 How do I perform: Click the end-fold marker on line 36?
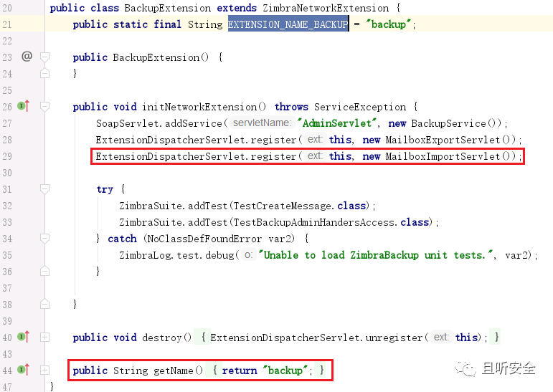click(x=44, y=271)
